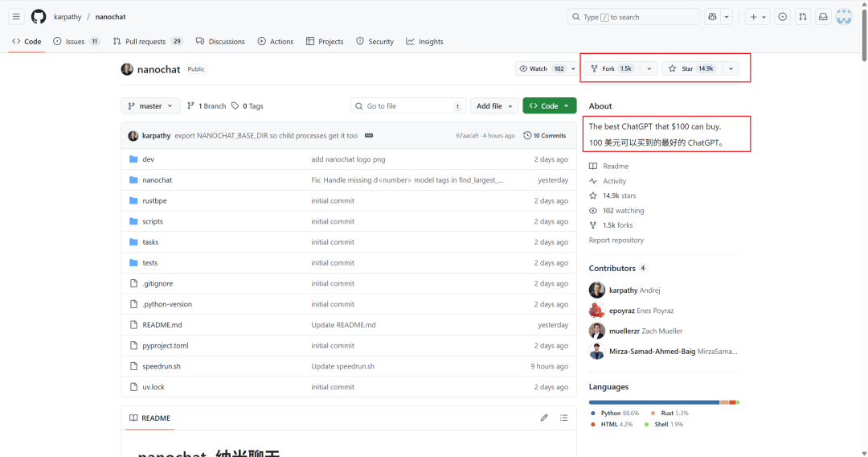This screenshot has width=868, height=457.
Task: Open Watch notification settings dropdown
Action: (x=547, y=68)
